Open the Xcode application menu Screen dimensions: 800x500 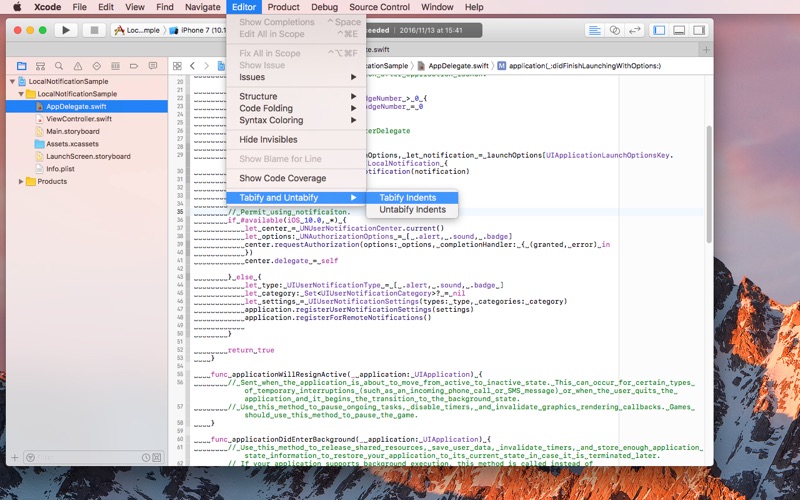click(x=47, y=7)
